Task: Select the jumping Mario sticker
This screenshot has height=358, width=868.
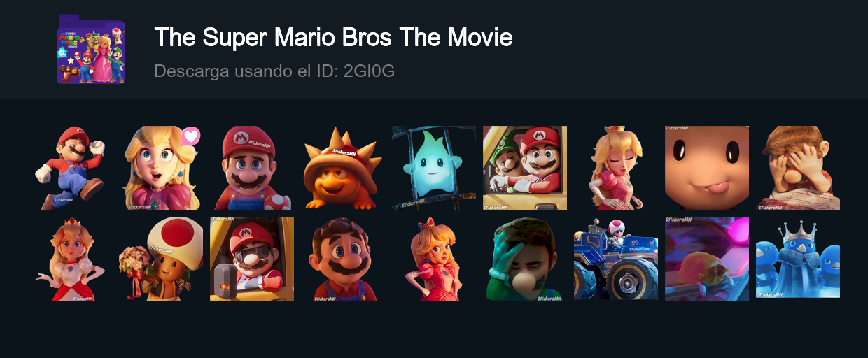Action: pos(70,168)
